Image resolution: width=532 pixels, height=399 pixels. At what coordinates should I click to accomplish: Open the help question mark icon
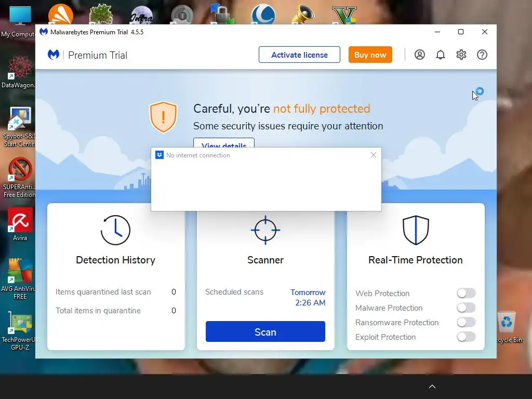coord(482,55)
